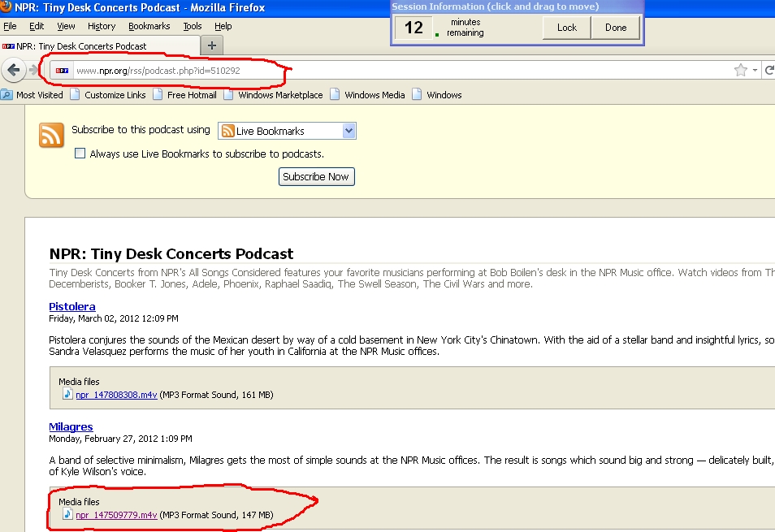Click the Done button in Session Information
Viewport: 775px width, 532px height.
point(615,28)
